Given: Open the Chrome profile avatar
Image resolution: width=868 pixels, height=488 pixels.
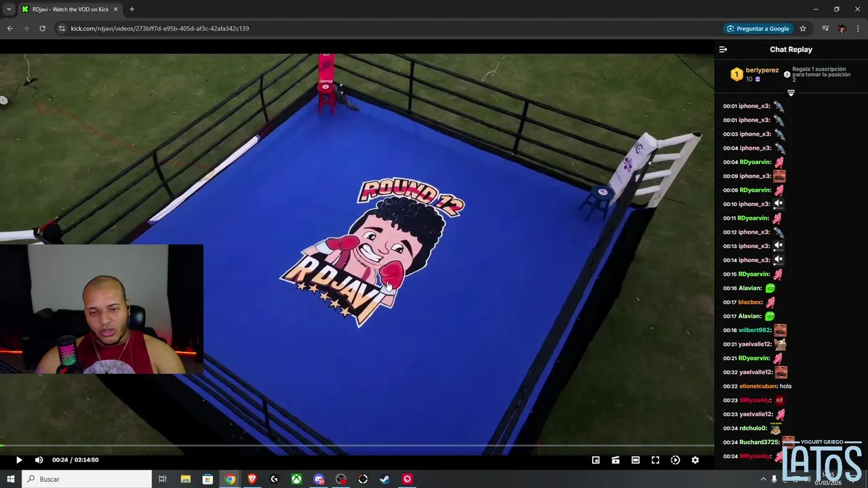Looking at the screenshot, I should (842, 28).
